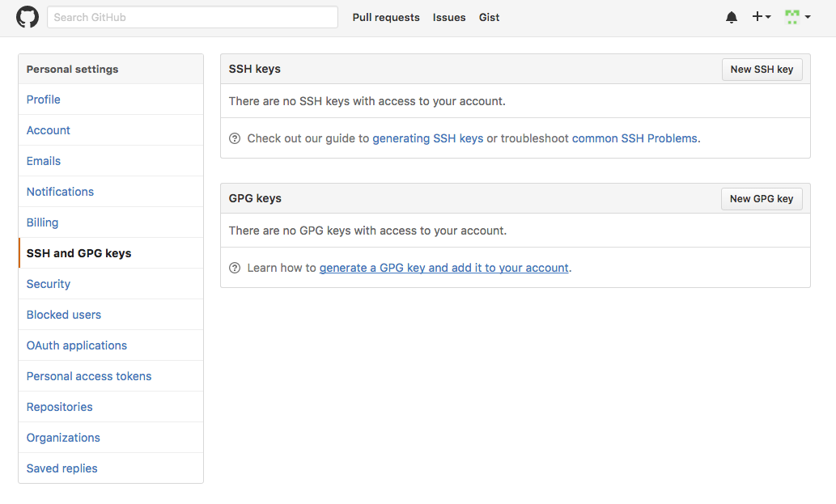Click the help icon beside the SSH guide text

234,138
